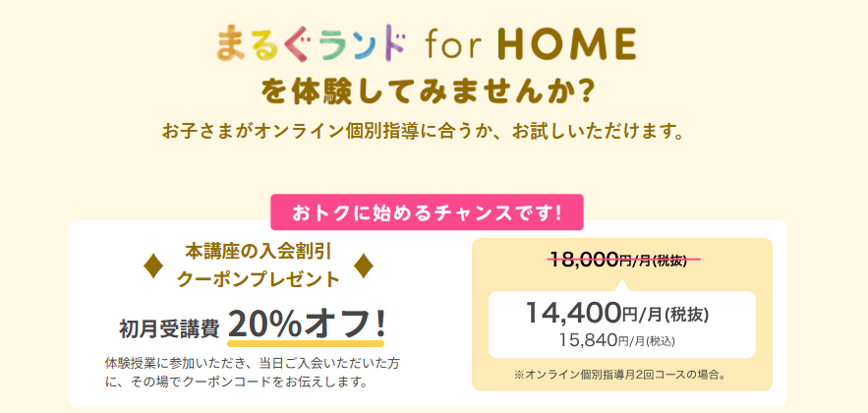Click the white price box pointer triangle
The image size is (868, 413).
[621, 286]
